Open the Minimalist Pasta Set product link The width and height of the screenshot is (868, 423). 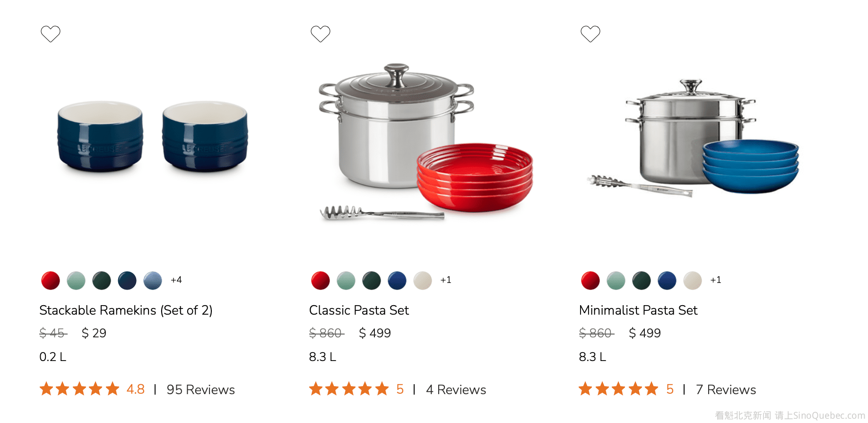[x=638, y=310]
